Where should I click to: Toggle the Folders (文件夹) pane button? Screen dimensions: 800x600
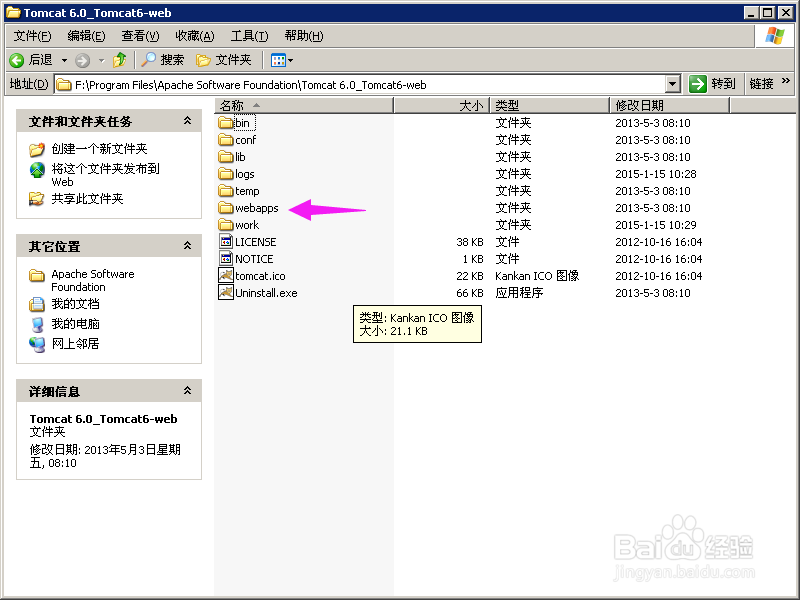tap(223, 60)
